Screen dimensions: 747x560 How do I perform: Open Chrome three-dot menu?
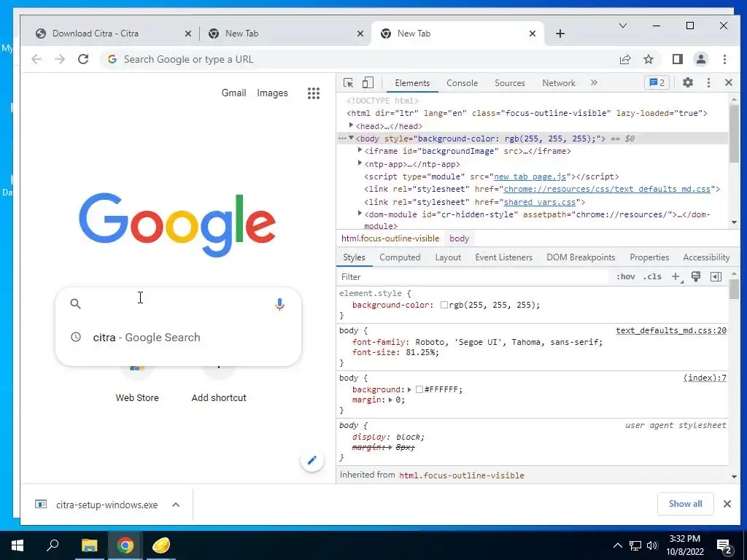point(724,59)
